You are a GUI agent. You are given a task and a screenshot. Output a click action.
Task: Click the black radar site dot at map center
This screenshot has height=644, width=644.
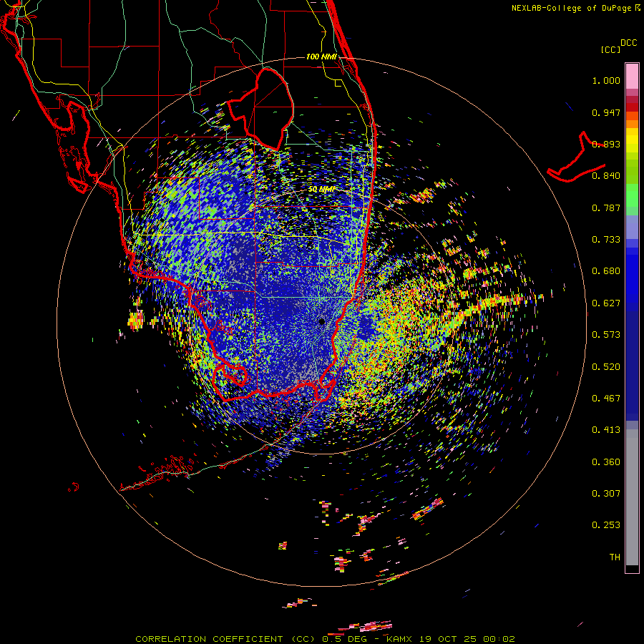click(321, 321)
